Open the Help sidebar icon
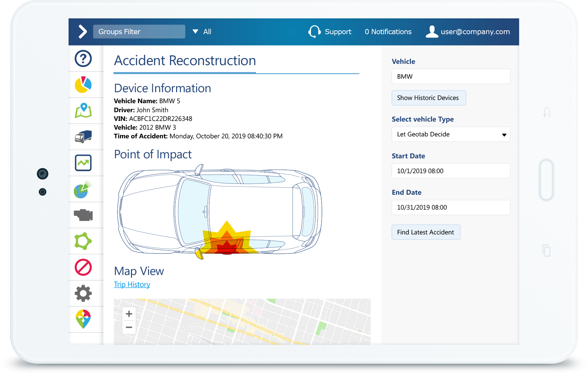 [x=83, y=59]
